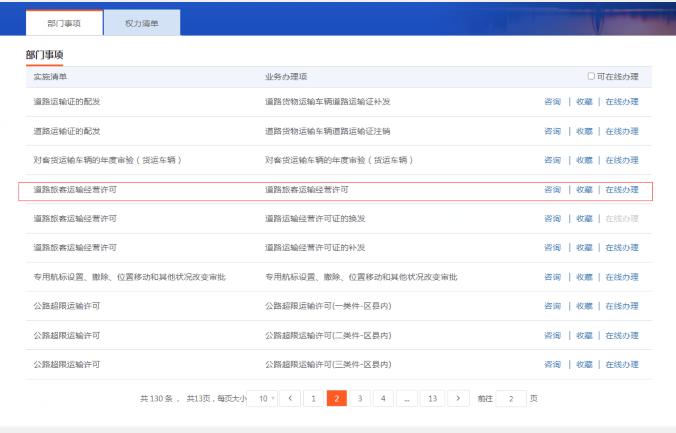
Task: Select business item text 道路运输经营许可证的补发
Action: [315, 248]
